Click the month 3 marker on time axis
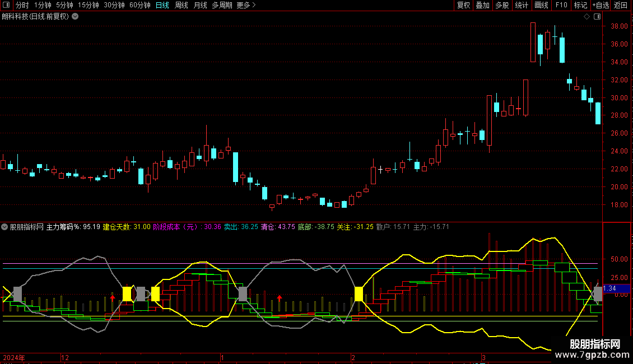 tap(483, 358)
